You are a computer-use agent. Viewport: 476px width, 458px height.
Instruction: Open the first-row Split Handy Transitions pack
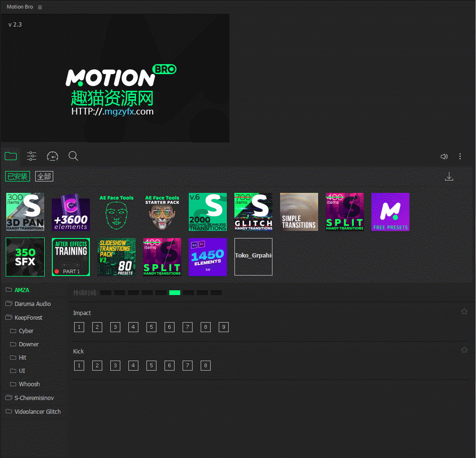(345, 212)
